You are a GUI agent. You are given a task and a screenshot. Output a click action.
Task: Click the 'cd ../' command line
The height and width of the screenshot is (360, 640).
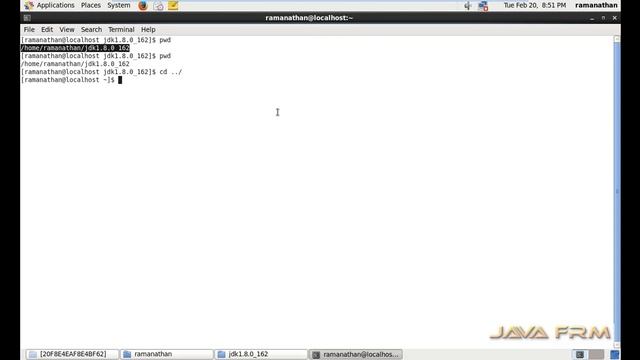click(102, 72)
